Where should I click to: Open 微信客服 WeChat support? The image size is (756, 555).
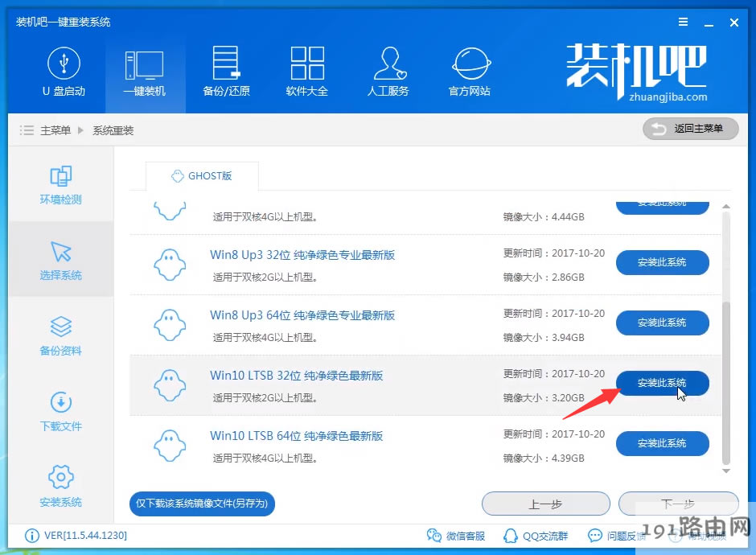[457, 535]
